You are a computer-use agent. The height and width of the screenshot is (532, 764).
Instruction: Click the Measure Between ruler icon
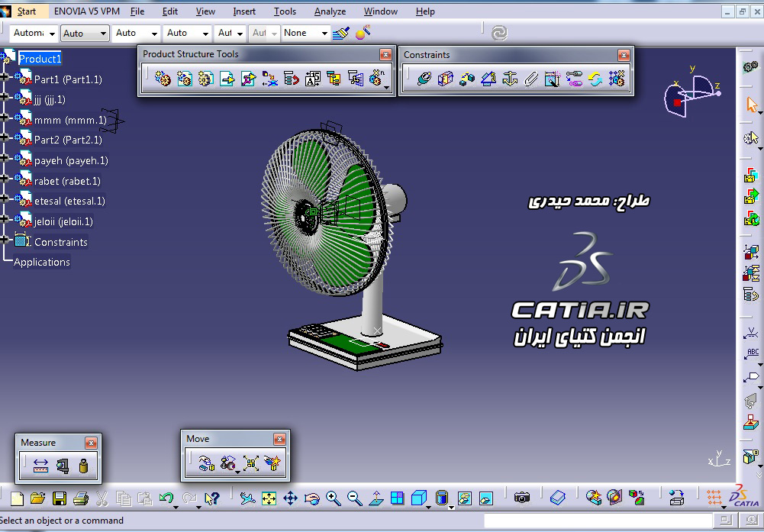(x=41, y=466)
